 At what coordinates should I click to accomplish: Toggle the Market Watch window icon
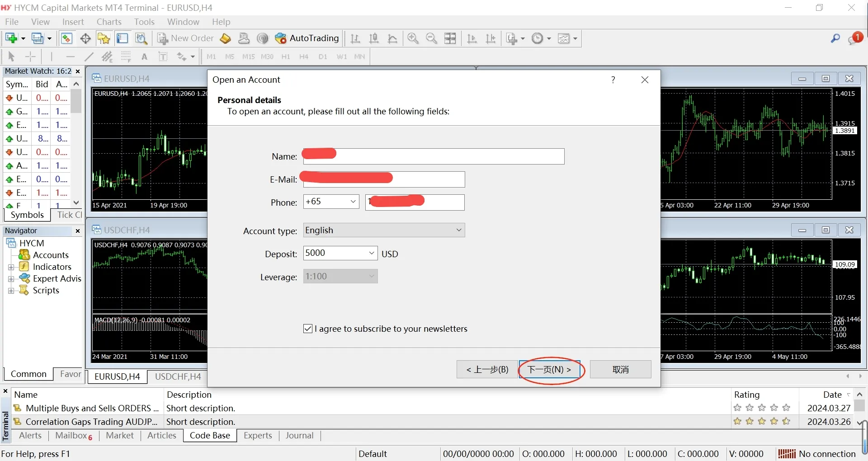66,38
